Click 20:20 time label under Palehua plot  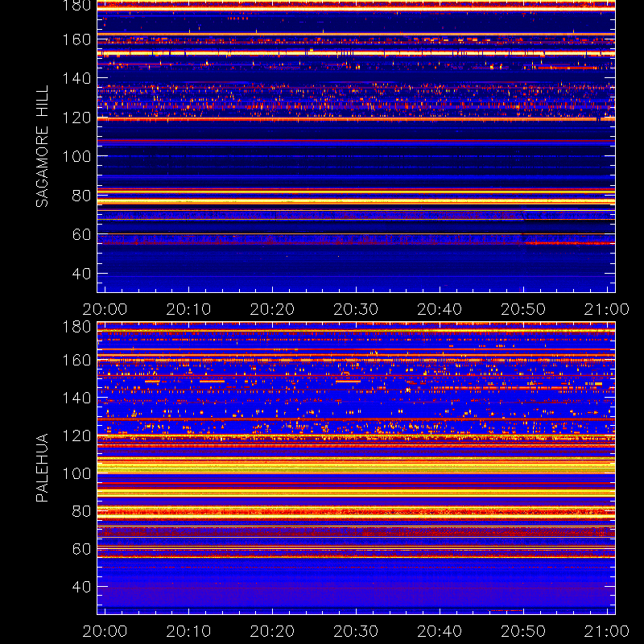click(272, 631)
